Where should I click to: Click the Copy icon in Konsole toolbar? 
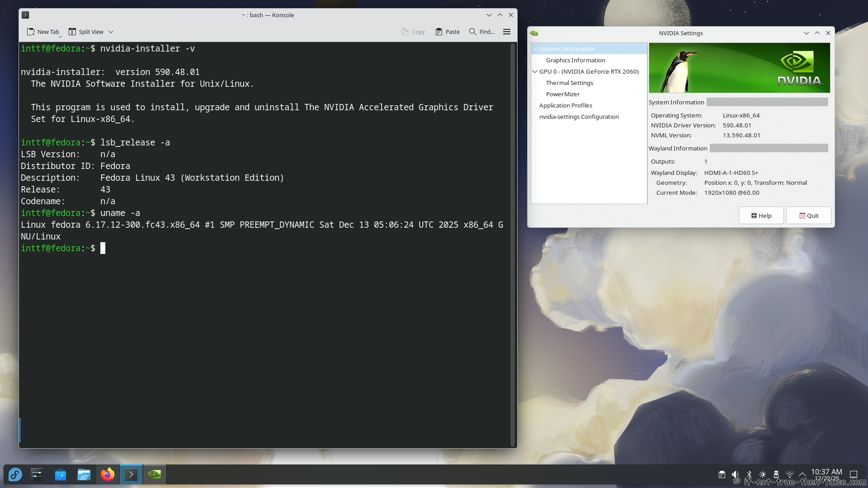[405, 32]
